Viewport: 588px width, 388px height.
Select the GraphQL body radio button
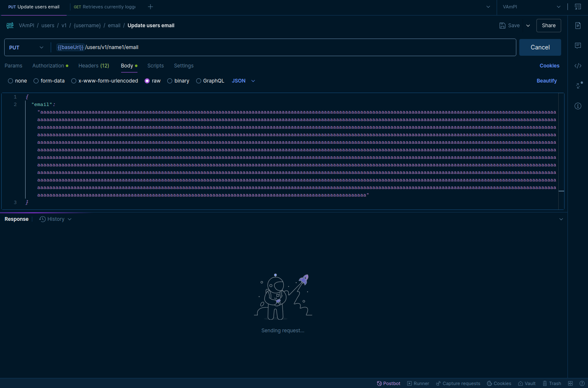(x=199, y=81)
